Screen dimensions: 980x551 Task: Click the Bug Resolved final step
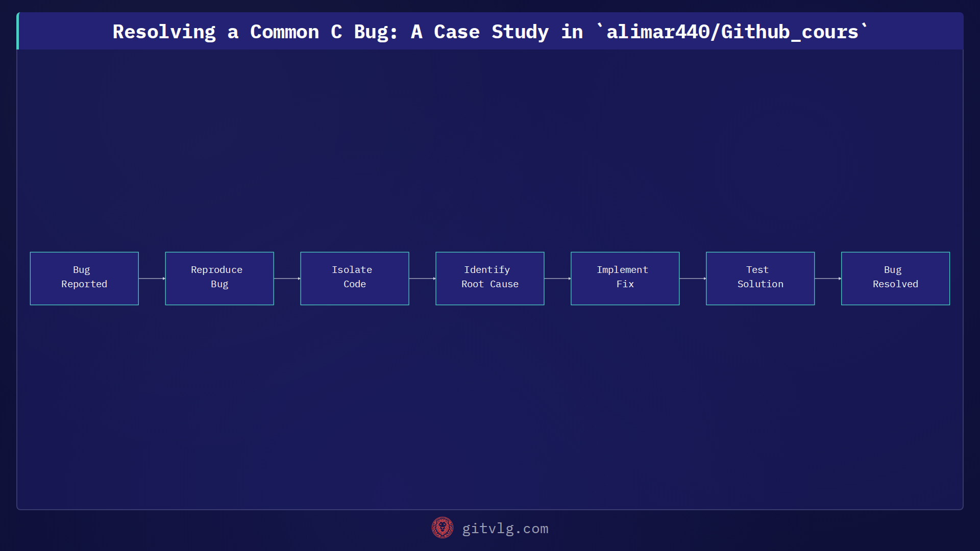coord(896,279)
